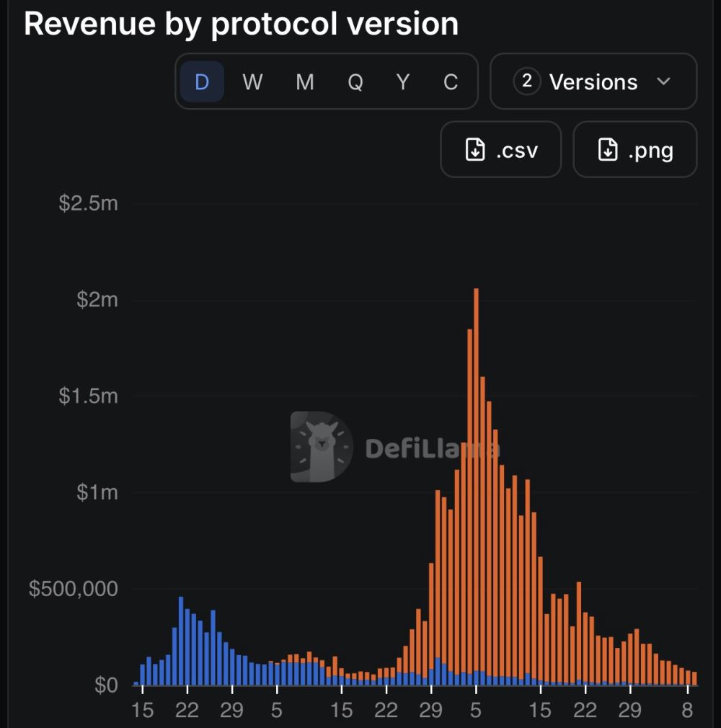Click the $1m y-axis label
The height and width of the screenshot is (728, 721).
(97, 492)
